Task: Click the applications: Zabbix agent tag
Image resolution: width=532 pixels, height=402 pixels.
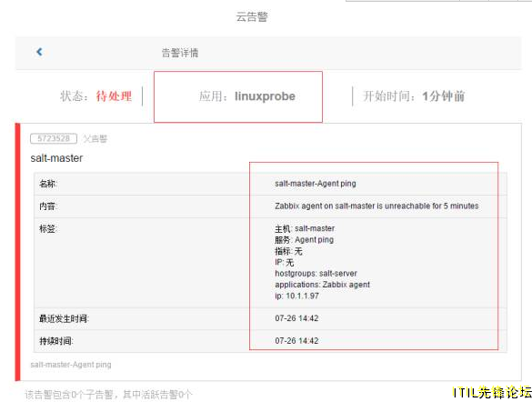Action: (322, 285)
